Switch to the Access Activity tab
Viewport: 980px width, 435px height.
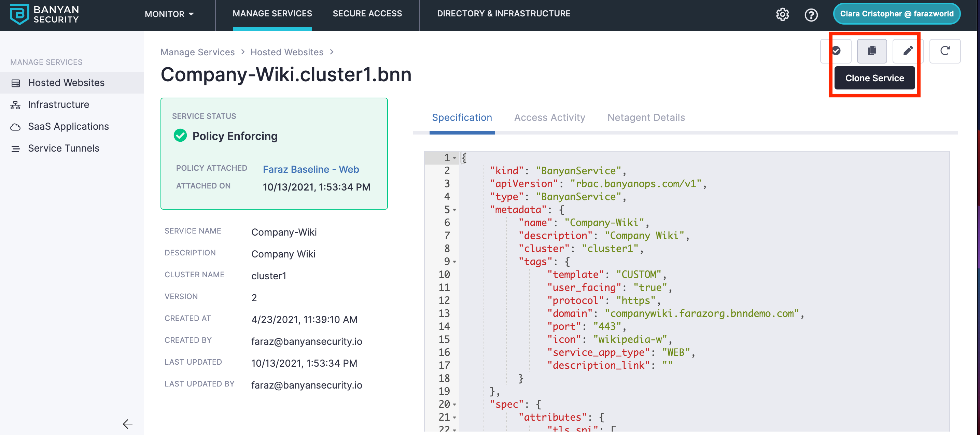(x=549, y=117)
